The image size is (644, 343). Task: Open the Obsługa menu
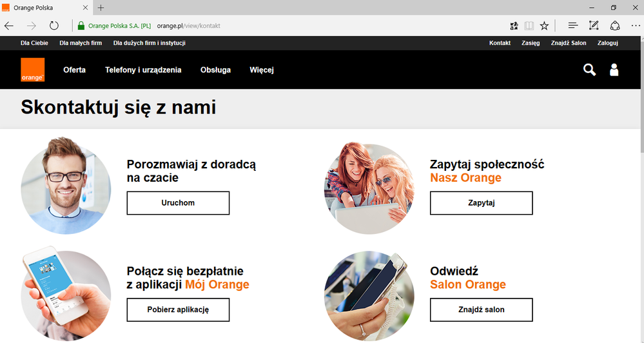click(x=215, y=70)
